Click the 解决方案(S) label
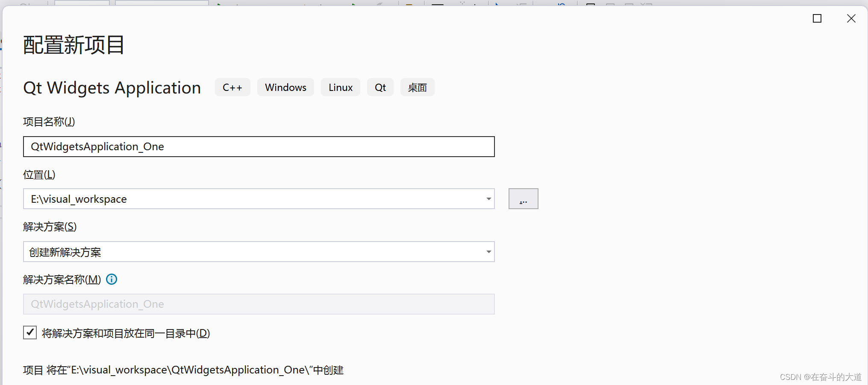 pos(50,227)
